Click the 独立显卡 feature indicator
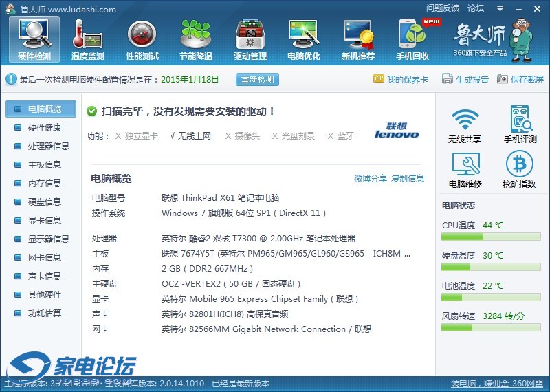 [137, 135]
